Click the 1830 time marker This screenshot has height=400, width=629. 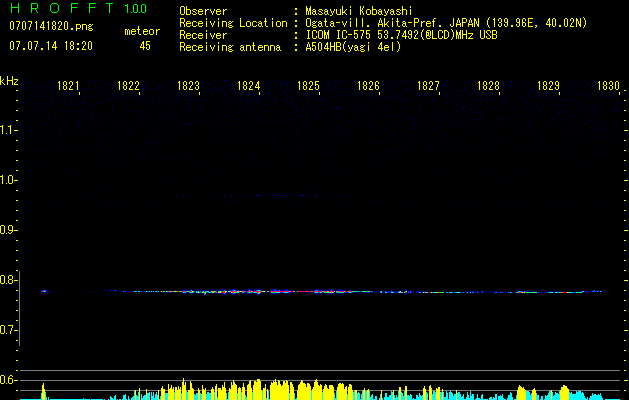coord(609,86)
